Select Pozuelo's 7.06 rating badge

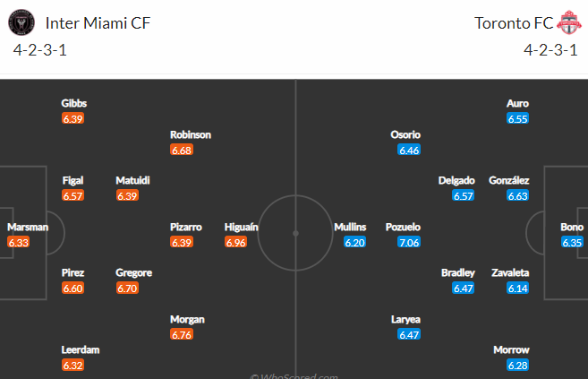[x=409, y=243]
